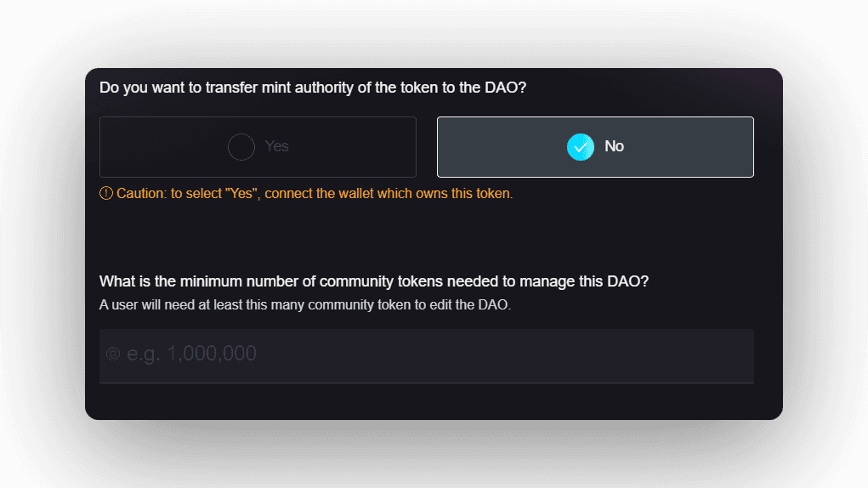Click the "e.g. 1,000,000" placeholder text
Screen dimensions: 868x488
coord(191,354)
